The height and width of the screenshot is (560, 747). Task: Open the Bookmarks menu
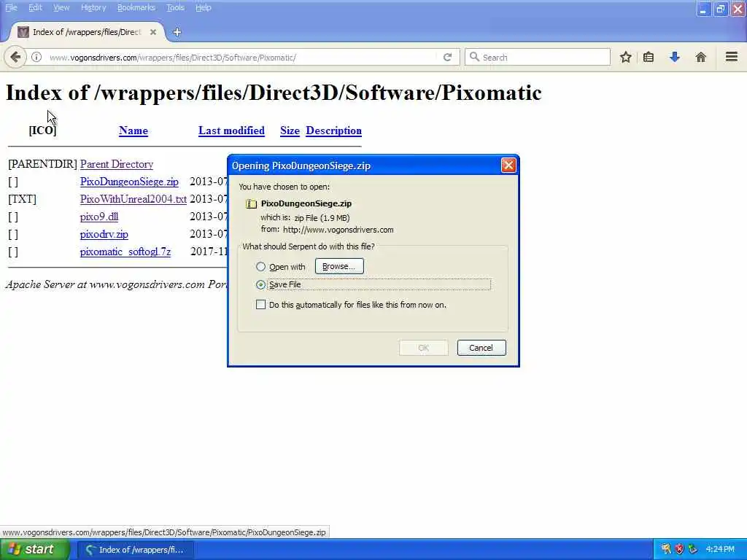[x=136, y=7]
